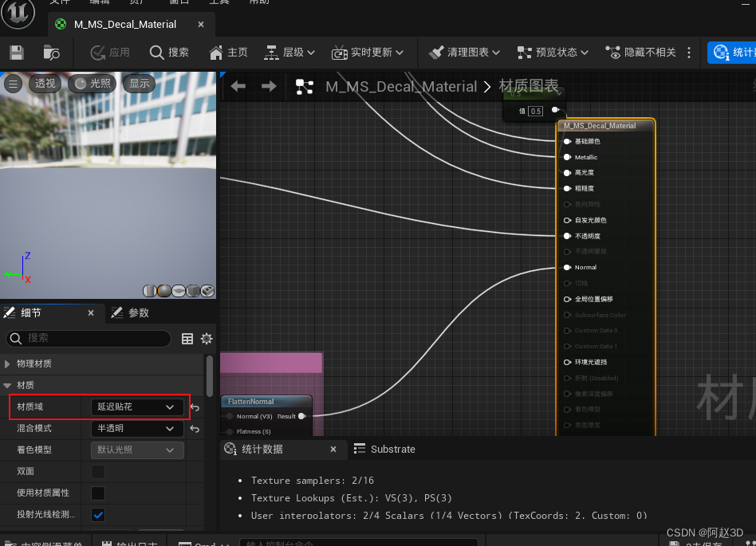The image size is (756, 546).
Task: Uncheck the 投射光线检测 checkbox
Action: tap(98, 515)
